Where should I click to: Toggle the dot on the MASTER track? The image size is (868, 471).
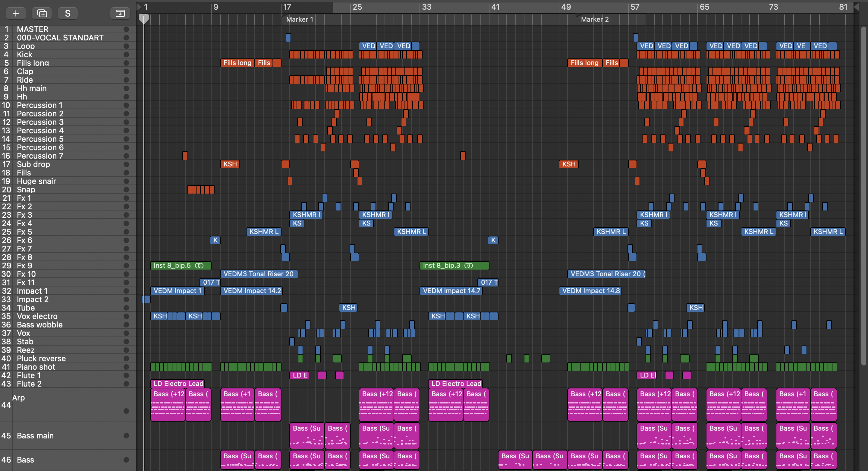(126, 29)
